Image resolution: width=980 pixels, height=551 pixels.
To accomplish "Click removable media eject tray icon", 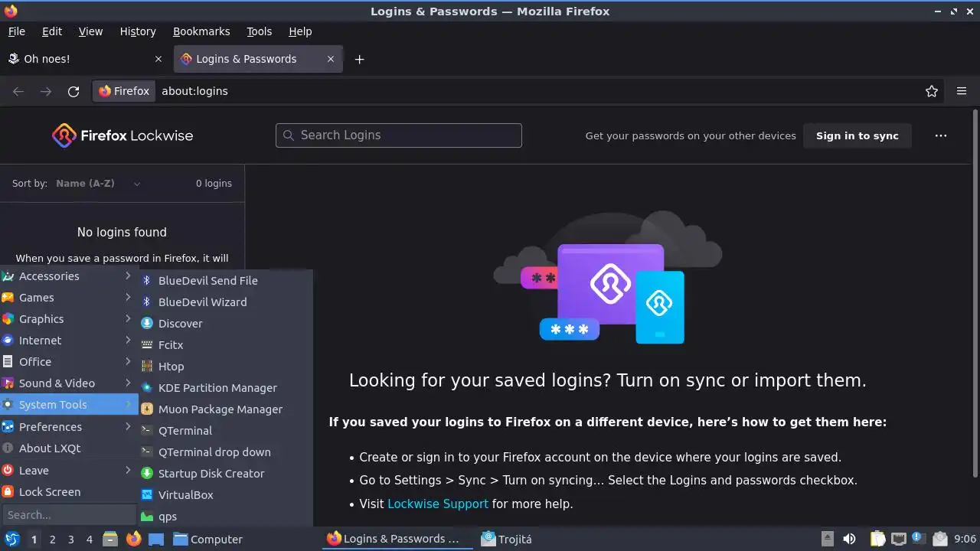I will [x=828, y=539].
